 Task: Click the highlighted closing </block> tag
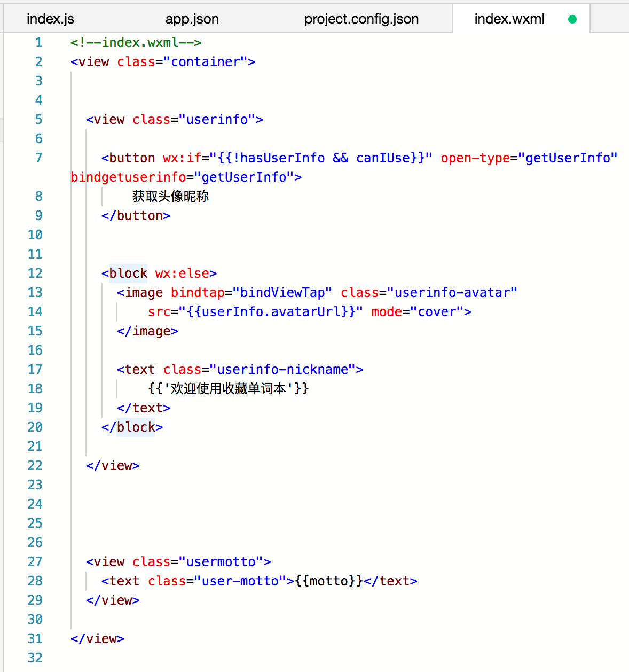pos(132,427)
